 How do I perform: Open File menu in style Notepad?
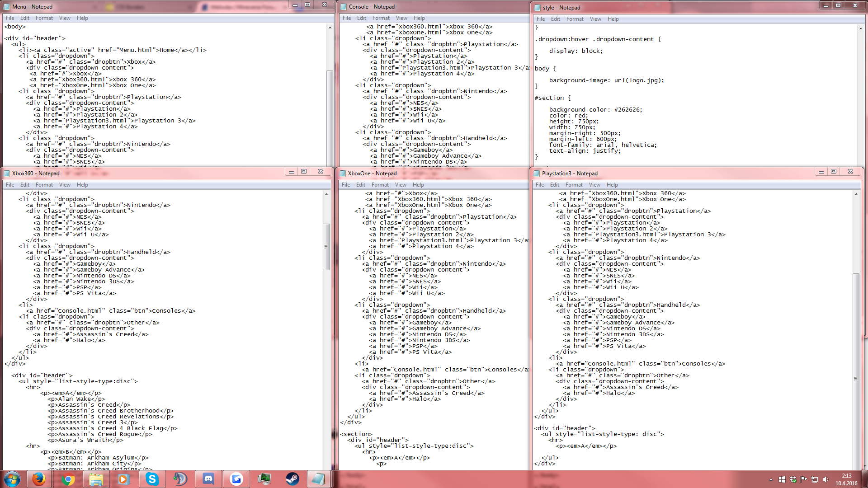(x=540, y=19)
